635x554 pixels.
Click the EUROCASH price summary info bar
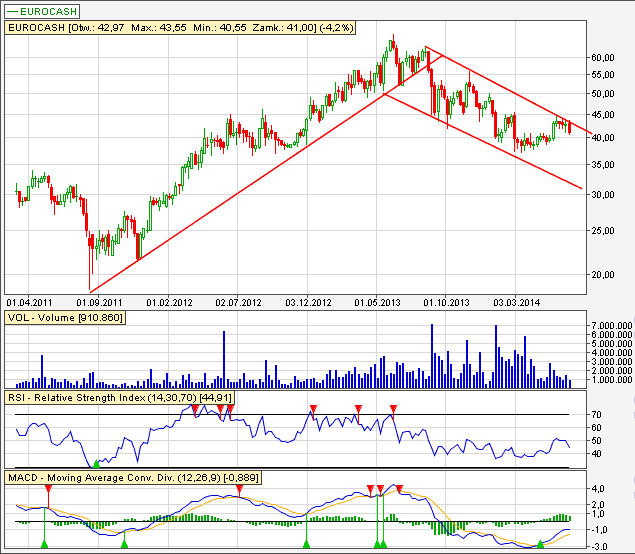(x=141, y=29)
